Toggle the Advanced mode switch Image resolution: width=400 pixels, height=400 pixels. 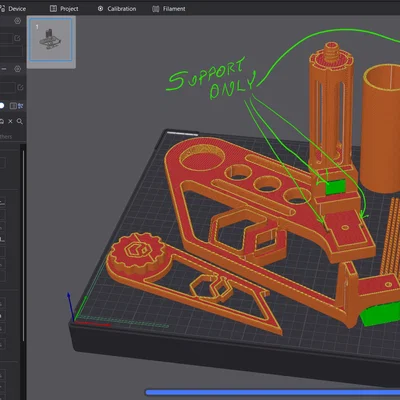(x=2, y=106)
